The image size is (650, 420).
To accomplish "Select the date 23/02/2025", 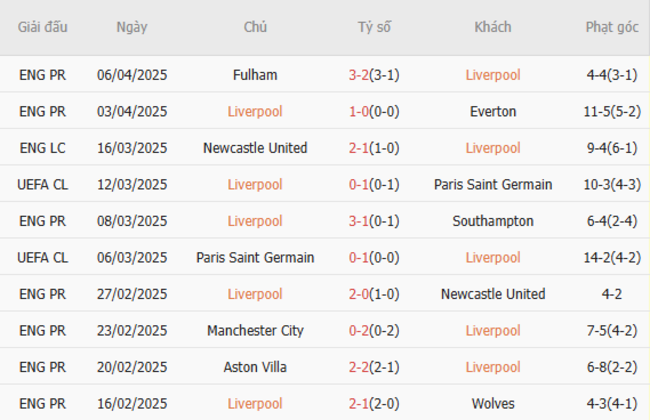I will click(132, 331).
